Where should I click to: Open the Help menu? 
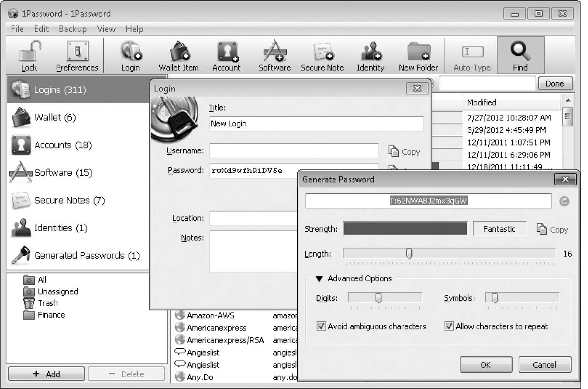134,29
